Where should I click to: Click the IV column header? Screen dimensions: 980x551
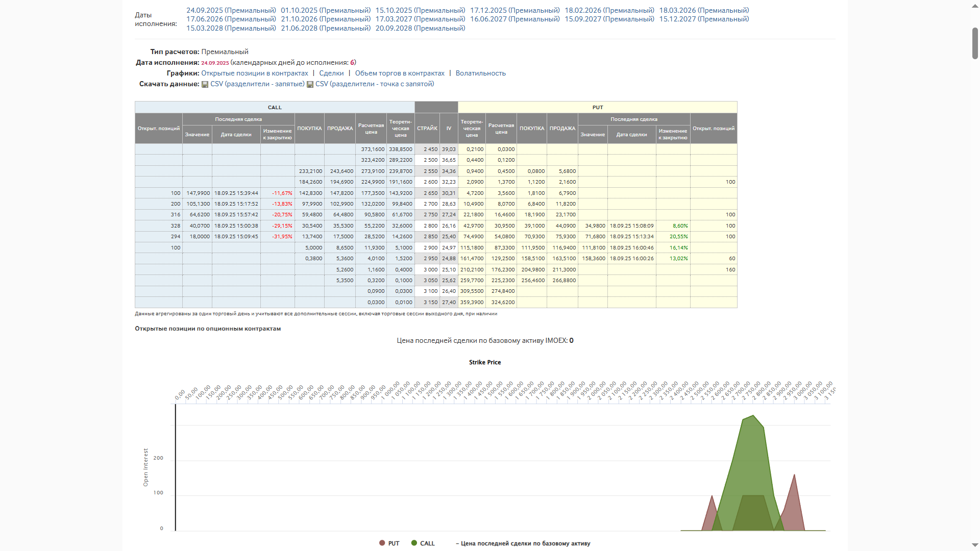pyautogui.click(x=449, y=128)
